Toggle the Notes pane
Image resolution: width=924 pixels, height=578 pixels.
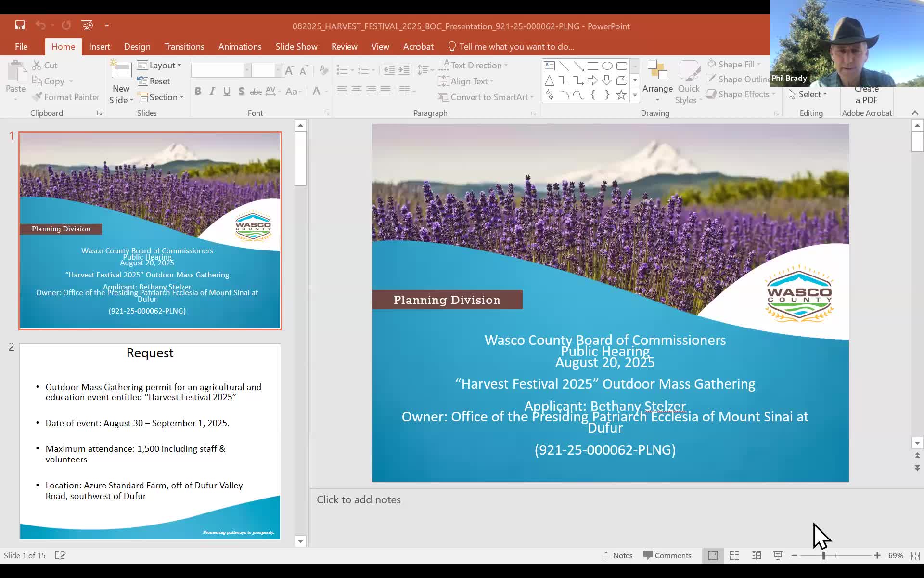[617, 555]
